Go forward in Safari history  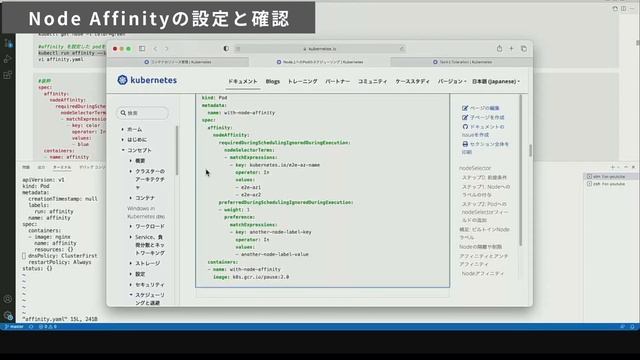click(167, 49)
